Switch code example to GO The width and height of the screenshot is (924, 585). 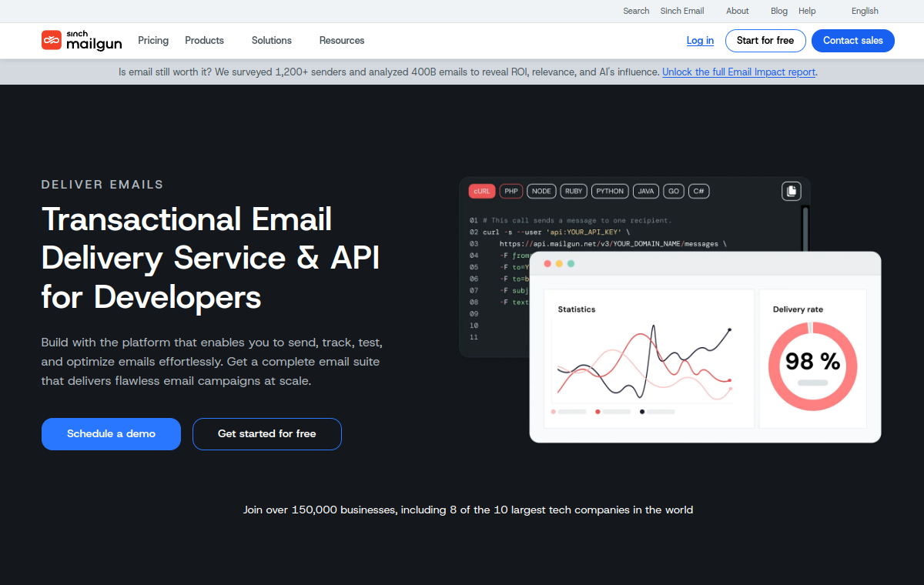pyautogui.click(x=674, y=191)
